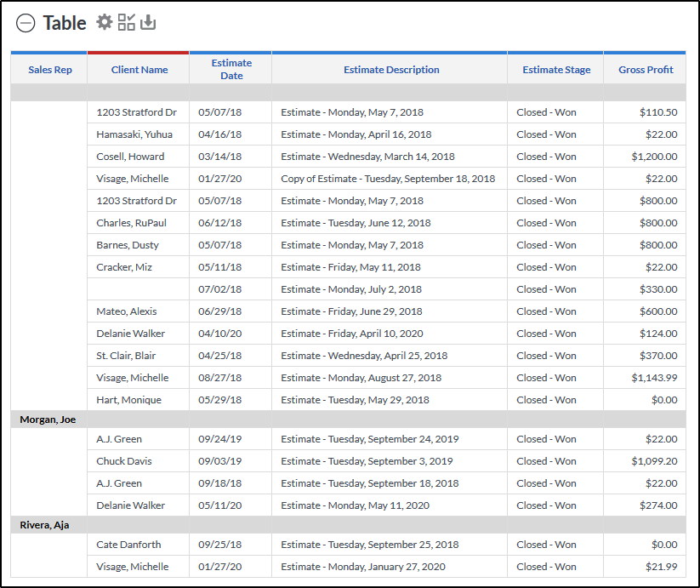Click Estimate - Monday, January 27, 2020
The width and height of the screenshot is (700, 588).
click(x=363, y=567)
